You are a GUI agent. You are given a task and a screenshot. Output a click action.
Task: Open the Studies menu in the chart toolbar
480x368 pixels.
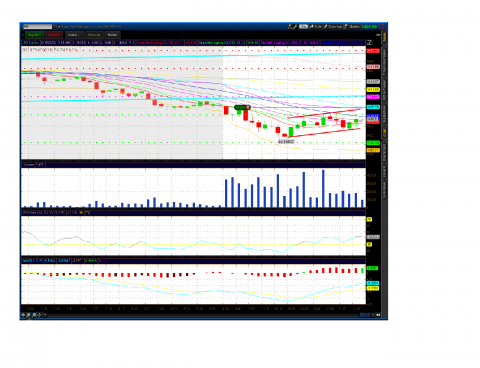[x=352, y=26]
